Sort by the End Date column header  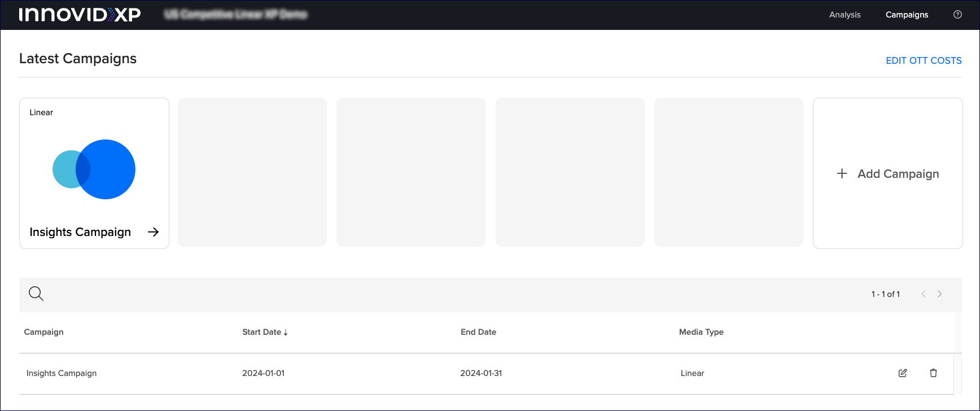pos(478,332)
